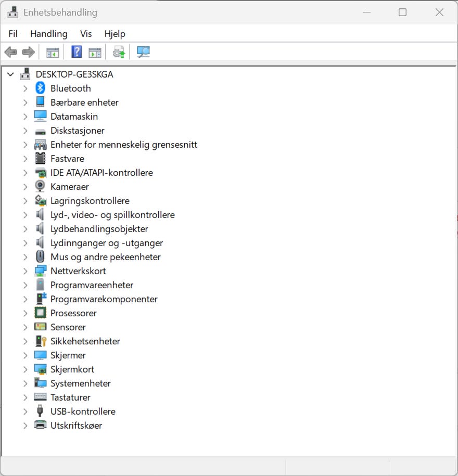This screenshot has height=476, width=458.
Task: Click the Update driver toolbar icon
Action: (x=119, y=52)
